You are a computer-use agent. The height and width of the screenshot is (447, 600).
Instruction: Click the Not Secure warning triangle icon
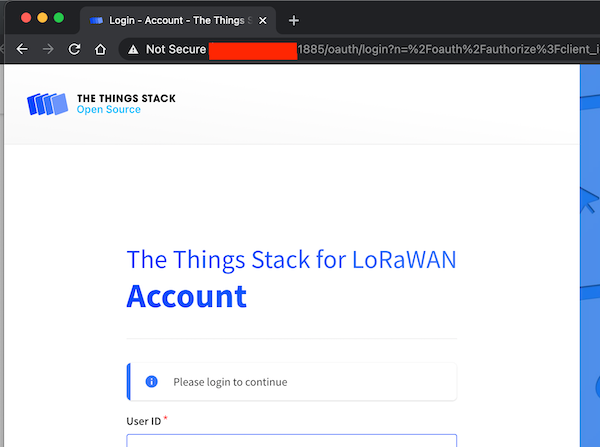133,49
